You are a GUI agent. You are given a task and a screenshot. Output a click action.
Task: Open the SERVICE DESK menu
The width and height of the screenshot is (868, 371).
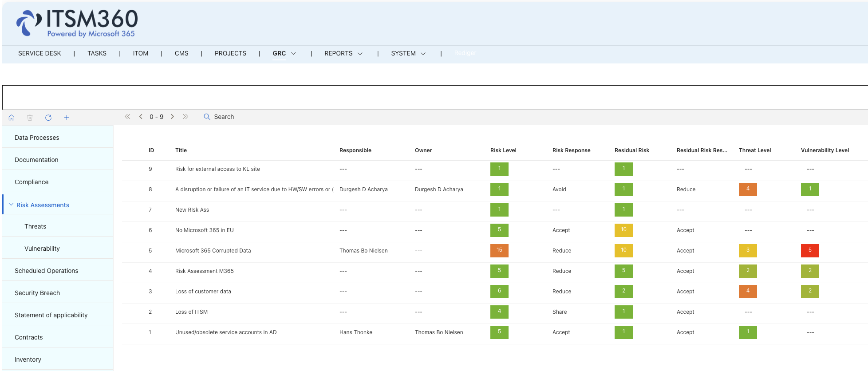39,53
